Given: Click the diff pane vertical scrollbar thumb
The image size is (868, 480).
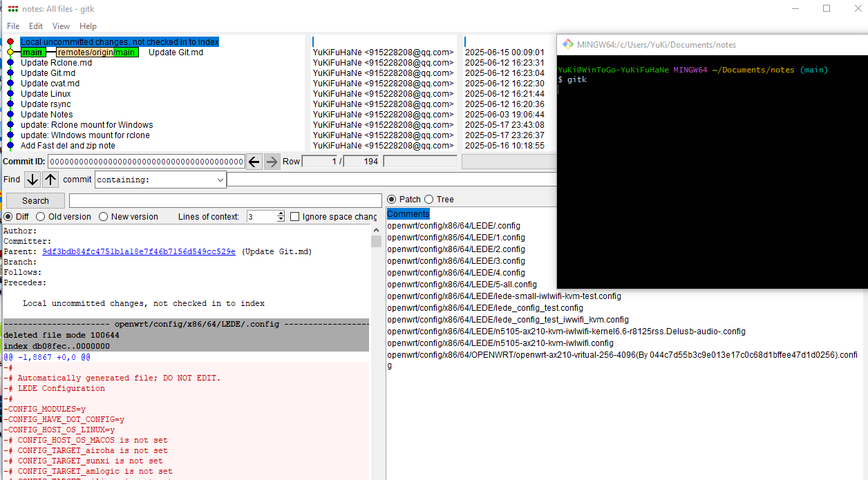Looking at the screenshot, I should click(376, 241).
